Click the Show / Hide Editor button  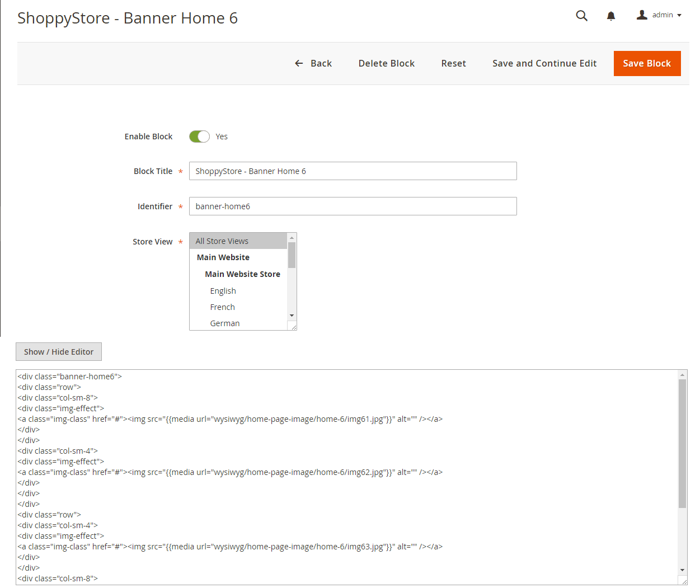59,352
